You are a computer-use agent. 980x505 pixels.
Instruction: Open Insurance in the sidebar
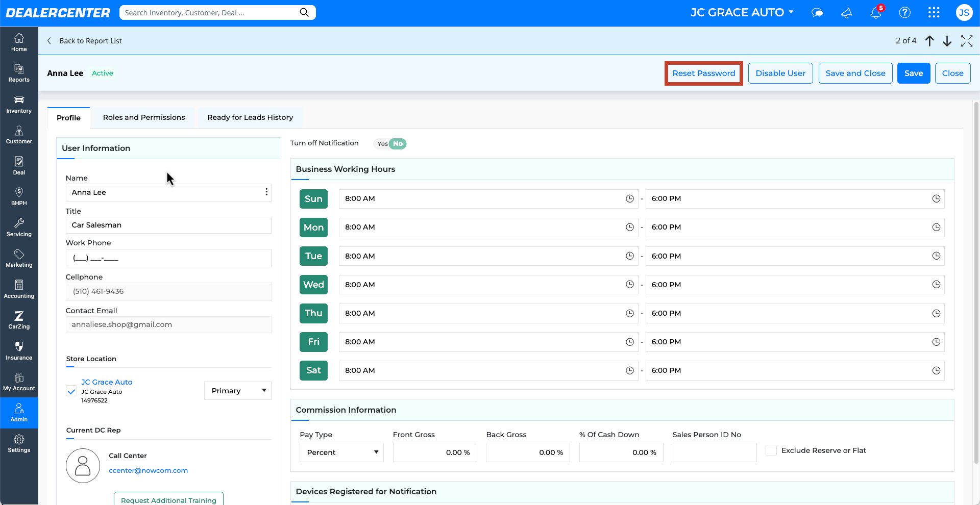[x=19, y=351]
